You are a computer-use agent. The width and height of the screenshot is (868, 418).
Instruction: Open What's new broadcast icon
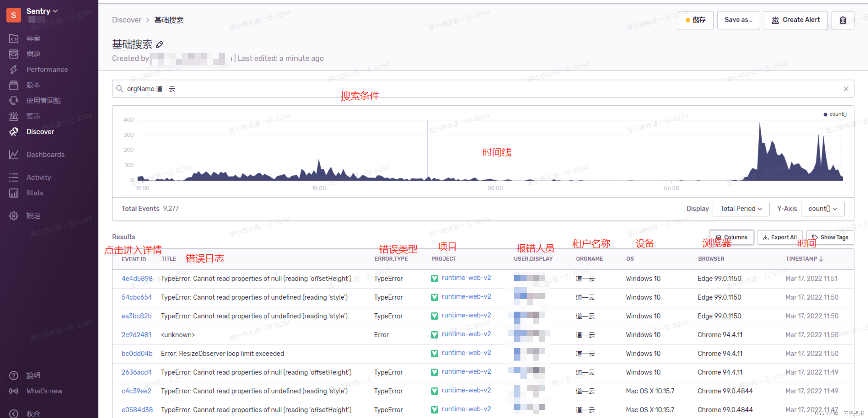(14, 391)
